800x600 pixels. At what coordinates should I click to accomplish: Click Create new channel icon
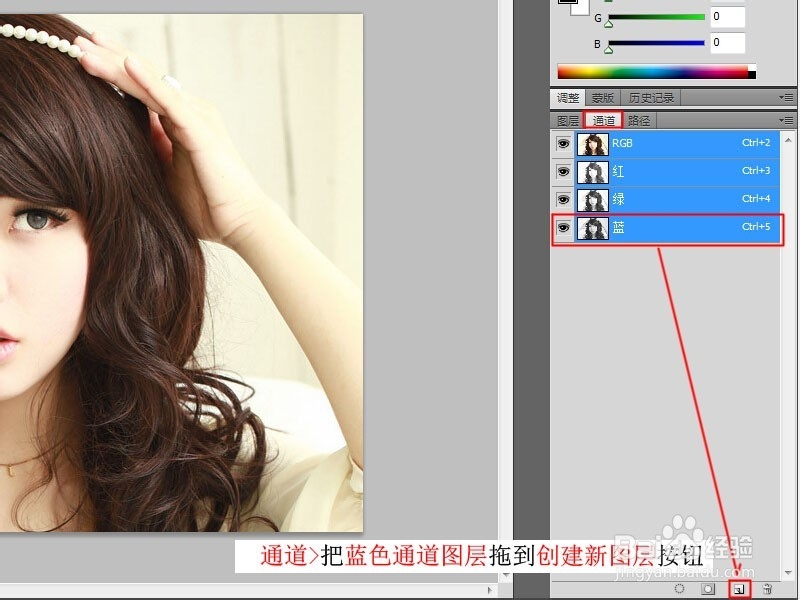click(x=739, y=590)
